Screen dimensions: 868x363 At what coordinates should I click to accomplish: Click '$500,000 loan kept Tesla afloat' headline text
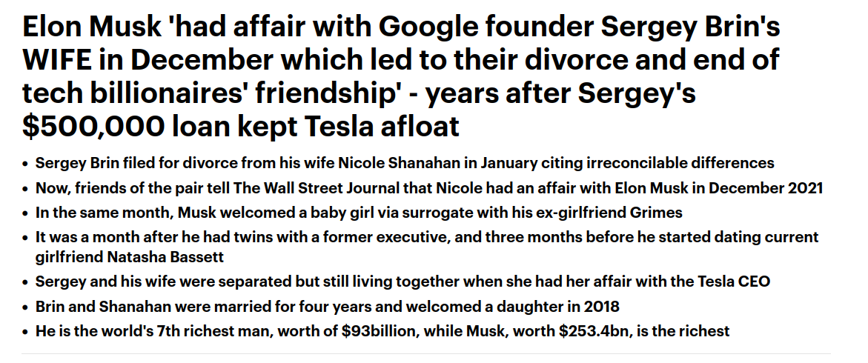click(x=241, y=126)
